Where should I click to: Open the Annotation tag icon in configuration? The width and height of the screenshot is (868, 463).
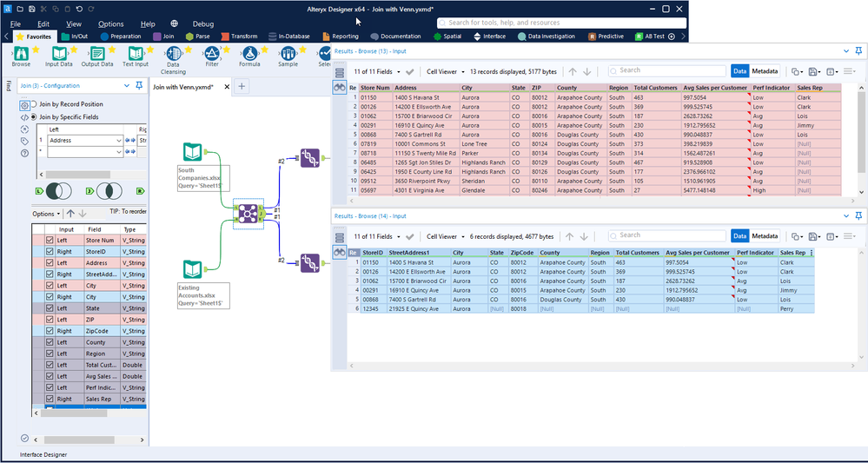click(24, 141)
